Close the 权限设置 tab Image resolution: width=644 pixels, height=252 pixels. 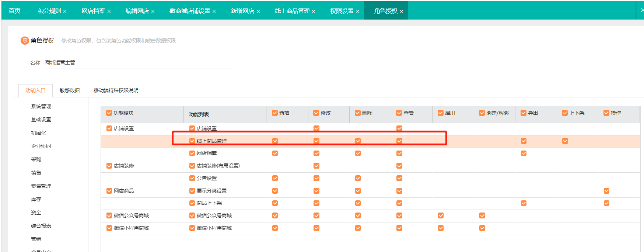[358, 11]
